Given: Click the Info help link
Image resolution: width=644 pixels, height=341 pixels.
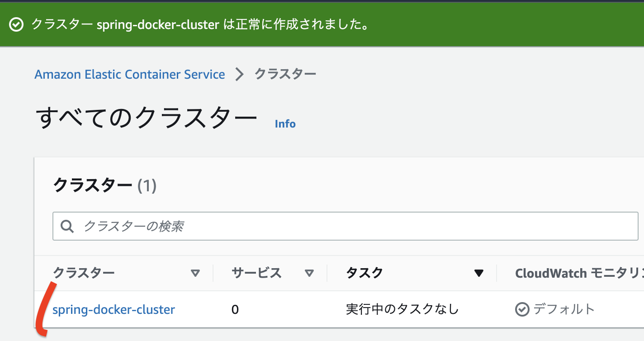Looking at the screenshot, I should click(x=285, y=123).
